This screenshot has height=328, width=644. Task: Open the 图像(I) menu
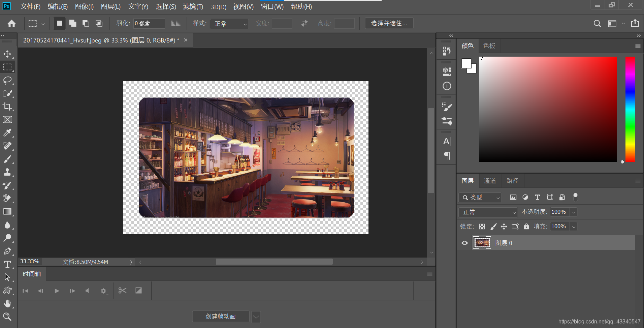coord(84,7)
